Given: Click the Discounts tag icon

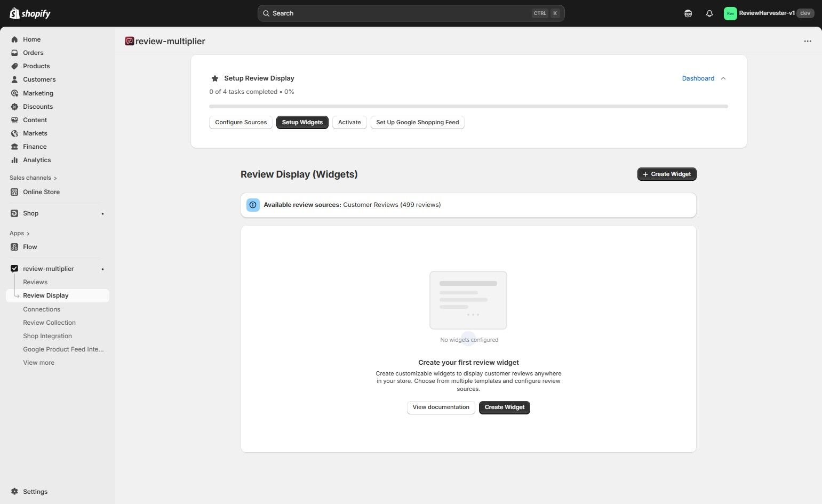Looking at the screenshot, I should [x=14, y=106].
